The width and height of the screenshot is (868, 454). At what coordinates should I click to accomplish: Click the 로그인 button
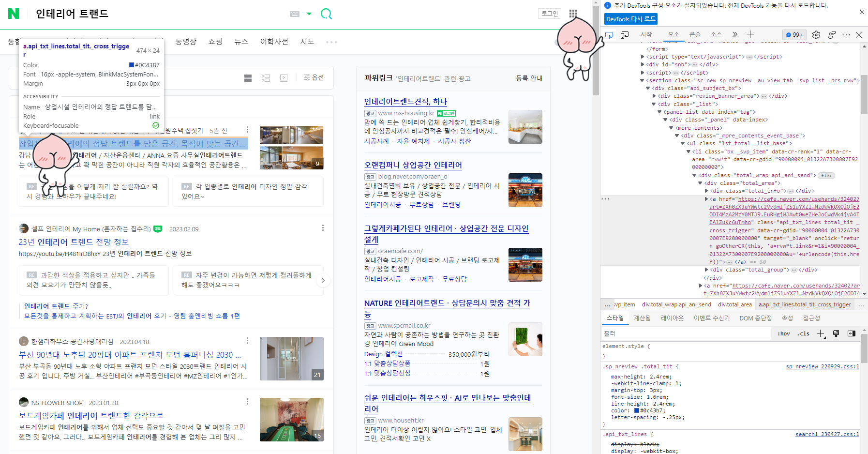point(550,14)
